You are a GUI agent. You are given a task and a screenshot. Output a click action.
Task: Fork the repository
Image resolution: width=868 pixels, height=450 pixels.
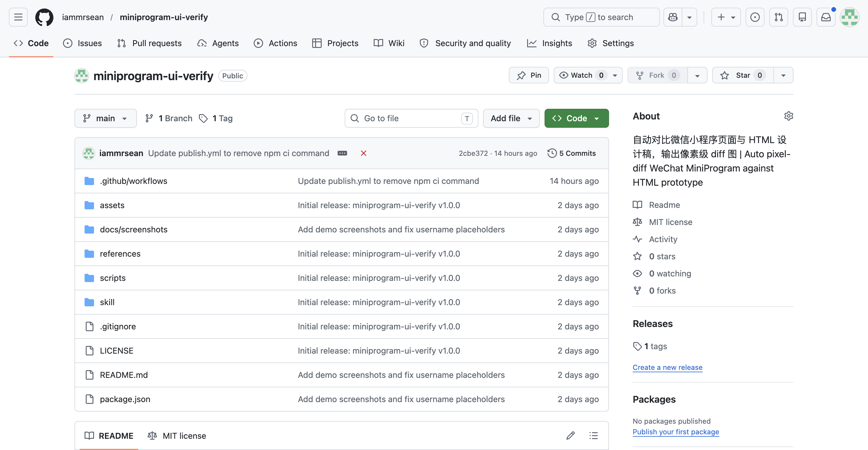click(x=658, y=75)
